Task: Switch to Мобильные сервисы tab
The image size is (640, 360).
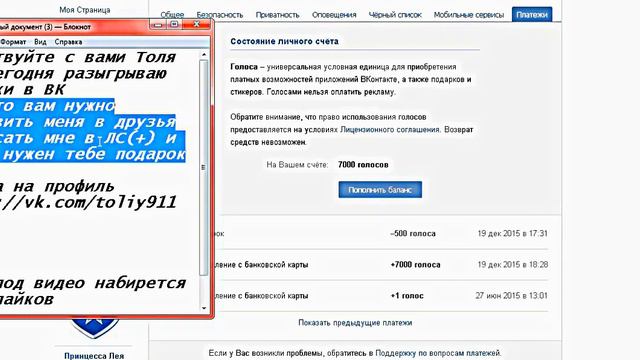Action: pos(469,15)
